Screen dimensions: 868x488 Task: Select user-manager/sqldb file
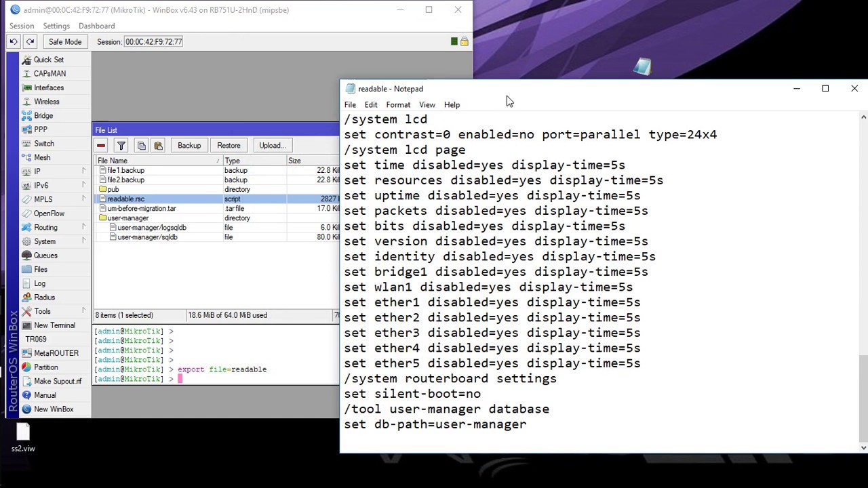point(217,237)
